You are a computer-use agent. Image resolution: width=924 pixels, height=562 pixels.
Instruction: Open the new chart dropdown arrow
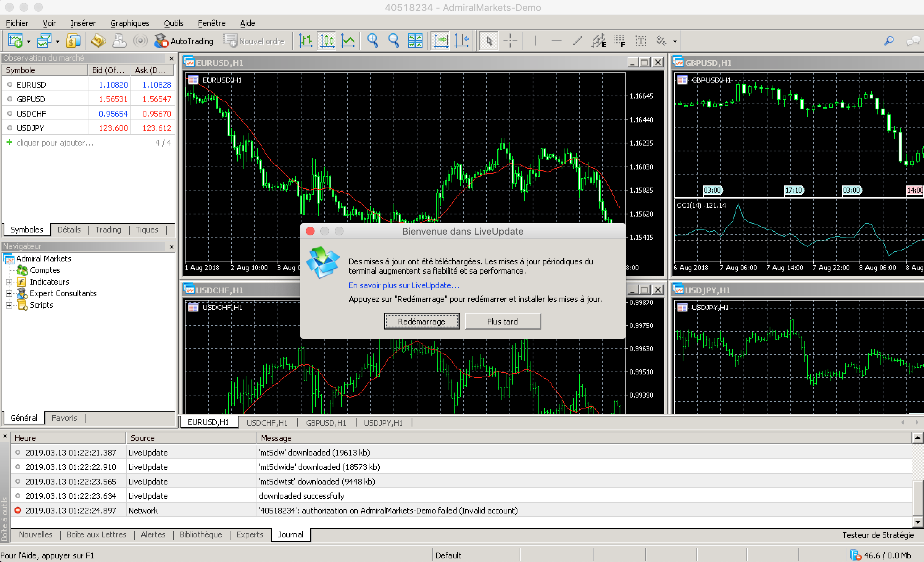(29, 41)
